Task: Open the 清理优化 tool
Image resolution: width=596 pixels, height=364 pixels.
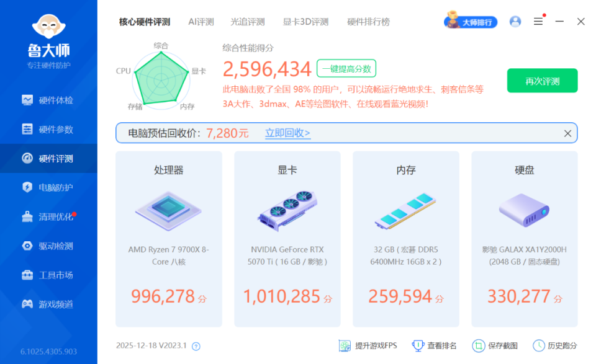Action: point(48,216)
